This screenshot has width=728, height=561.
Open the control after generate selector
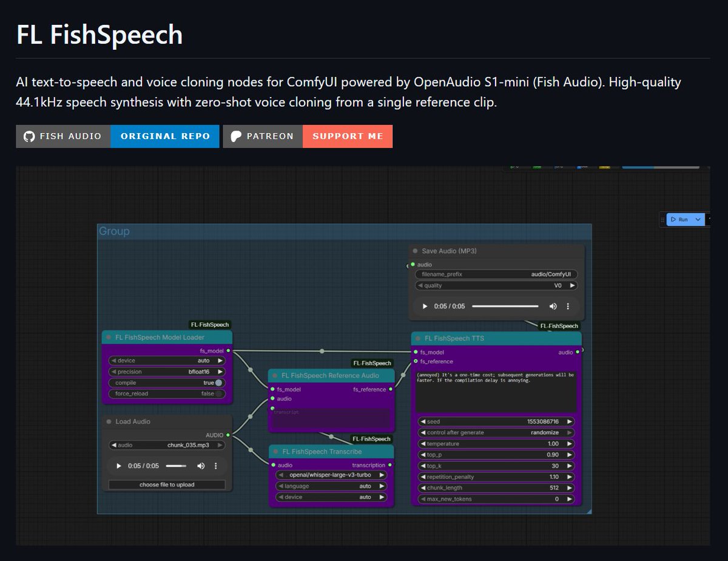[496, 432]
